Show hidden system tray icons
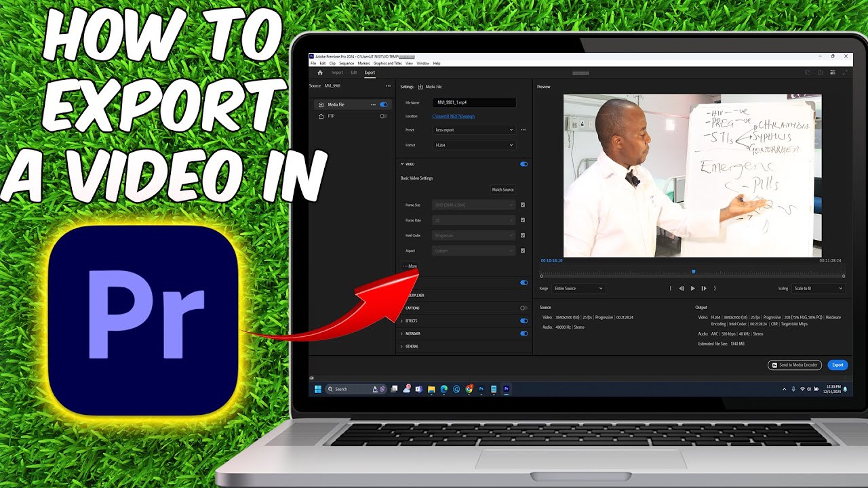 pos(785,389)
